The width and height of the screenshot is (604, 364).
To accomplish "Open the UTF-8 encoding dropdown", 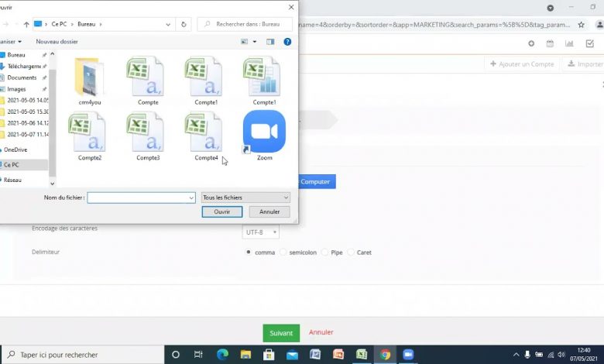I will (x=260, y=232).
